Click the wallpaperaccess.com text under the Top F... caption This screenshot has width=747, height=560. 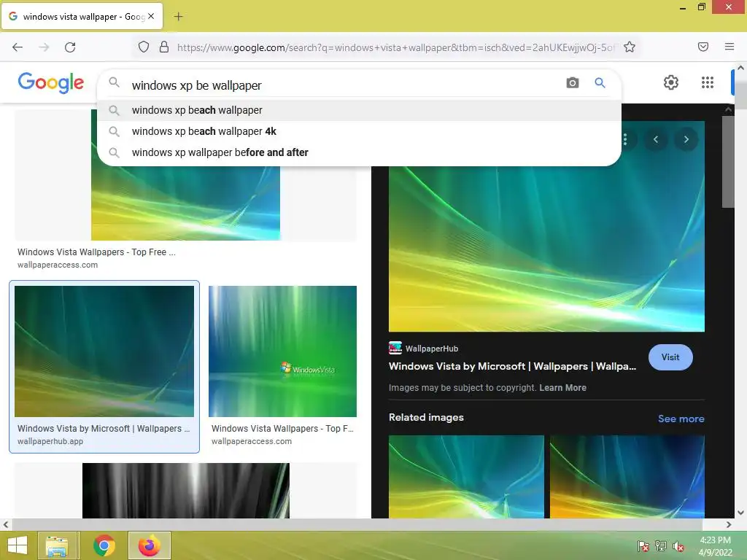[252, 441]
